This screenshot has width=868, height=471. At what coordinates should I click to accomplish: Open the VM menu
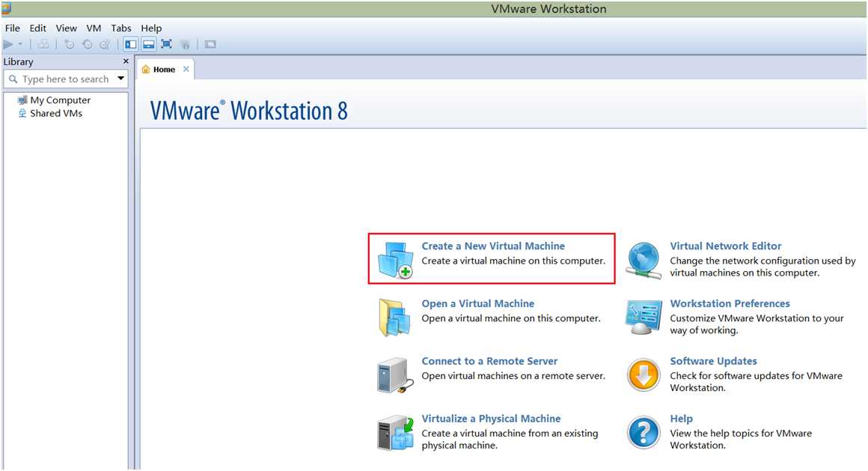94,28
